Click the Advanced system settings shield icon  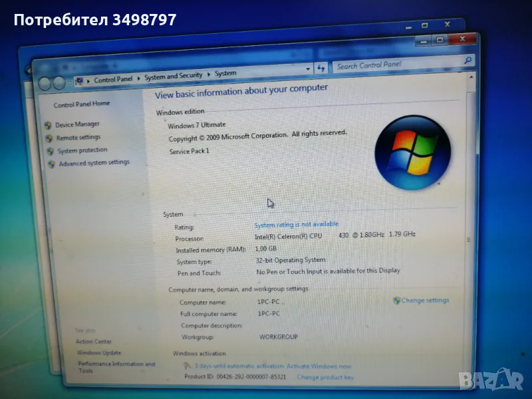(52, 164)
